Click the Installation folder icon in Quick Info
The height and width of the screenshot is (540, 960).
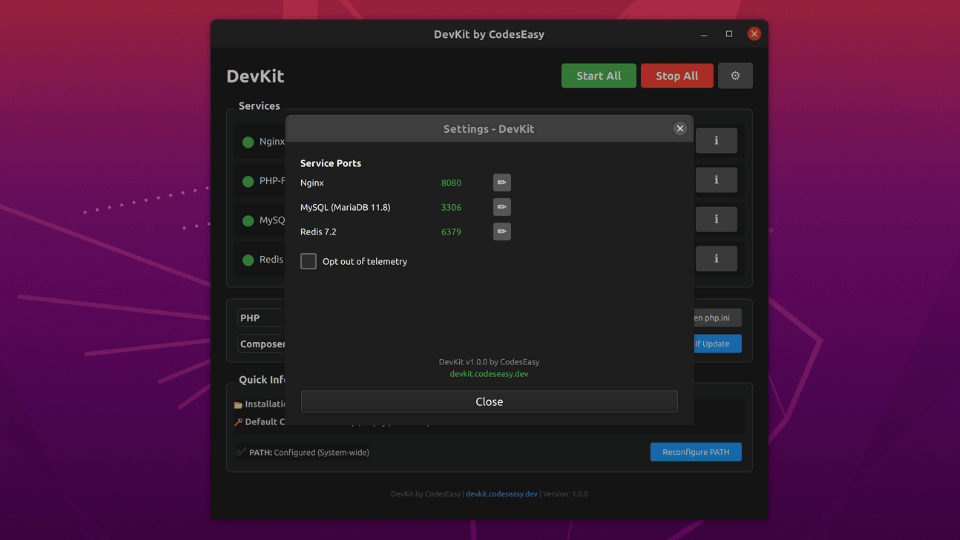coord(238,405)
